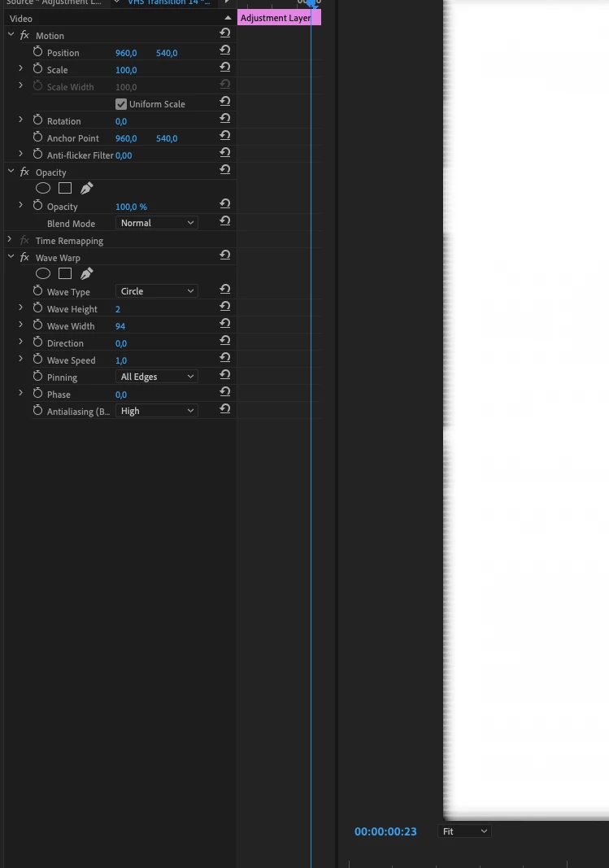609x868 pixels.
Task: Open the Antialiasing High dropdown
Action: point(157,411)
